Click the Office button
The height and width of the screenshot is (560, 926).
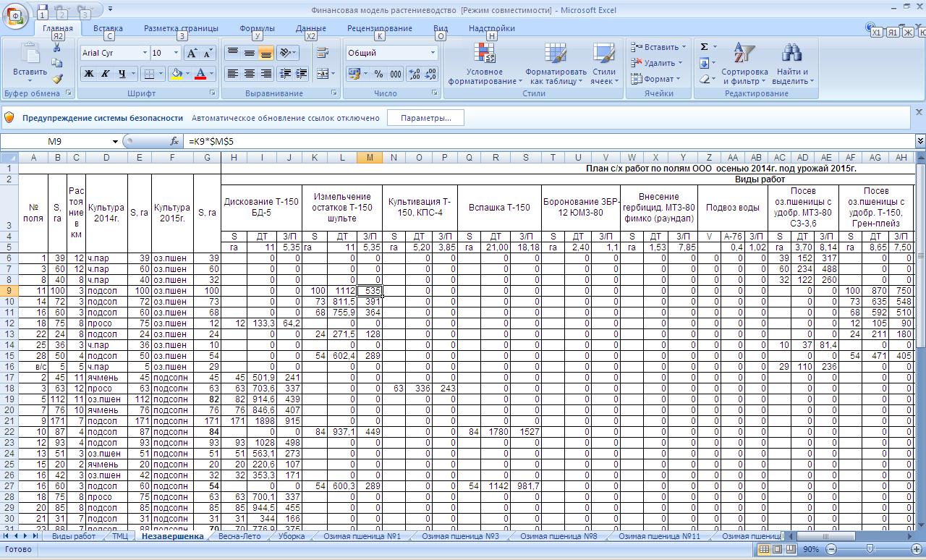tap(16, 16)
